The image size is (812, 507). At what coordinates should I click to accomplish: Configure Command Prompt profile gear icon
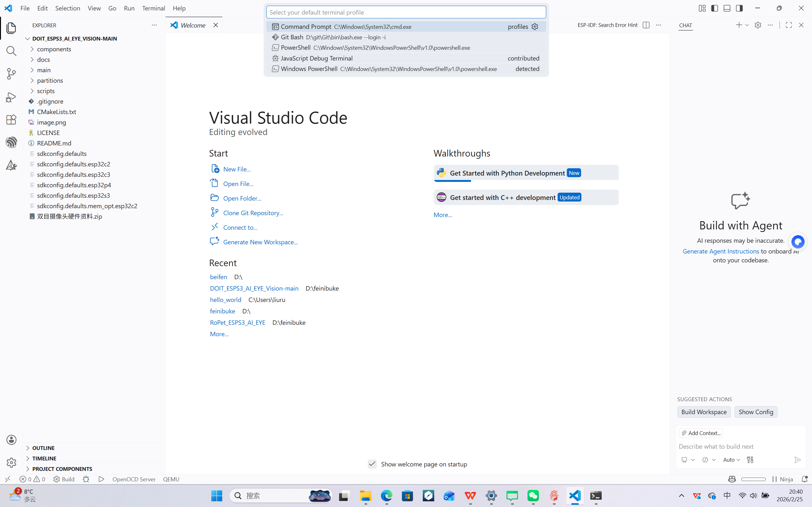(x=535, y=27)
